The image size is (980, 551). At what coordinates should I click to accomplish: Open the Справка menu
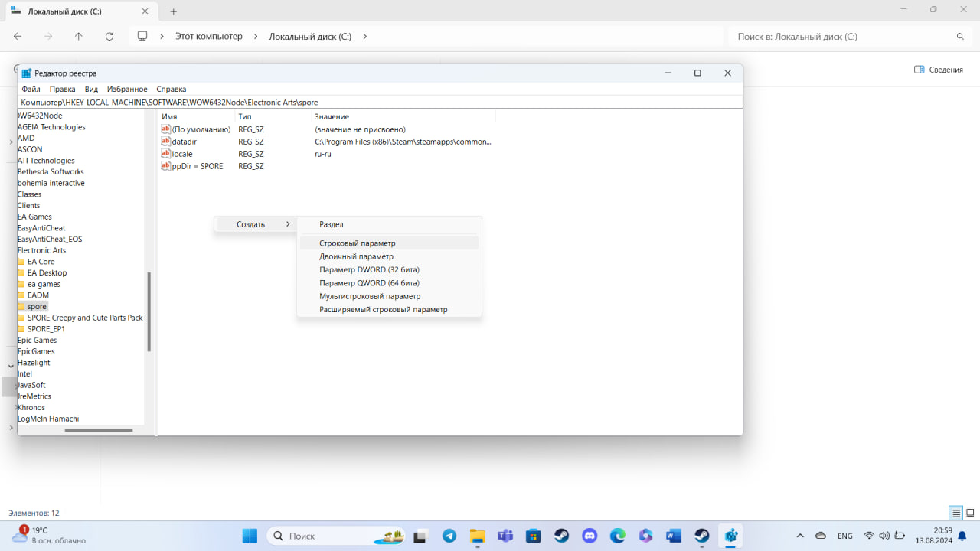point(171,89)
